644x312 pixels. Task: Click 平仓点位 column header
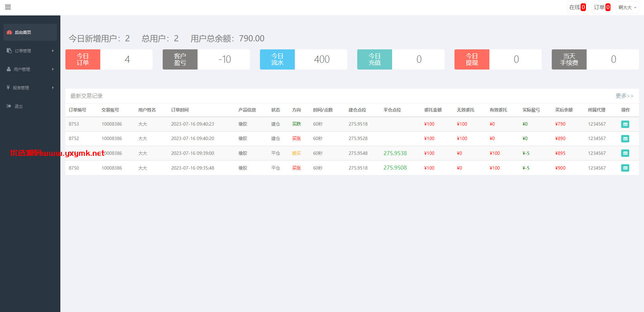pyautogui.click(x=392, y=110)
